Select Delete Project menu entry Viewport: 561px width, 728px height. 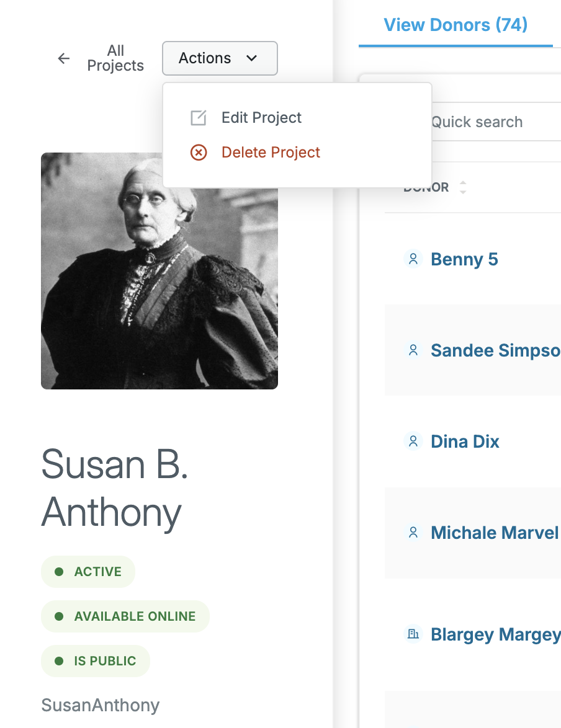[x=271, y=153]
